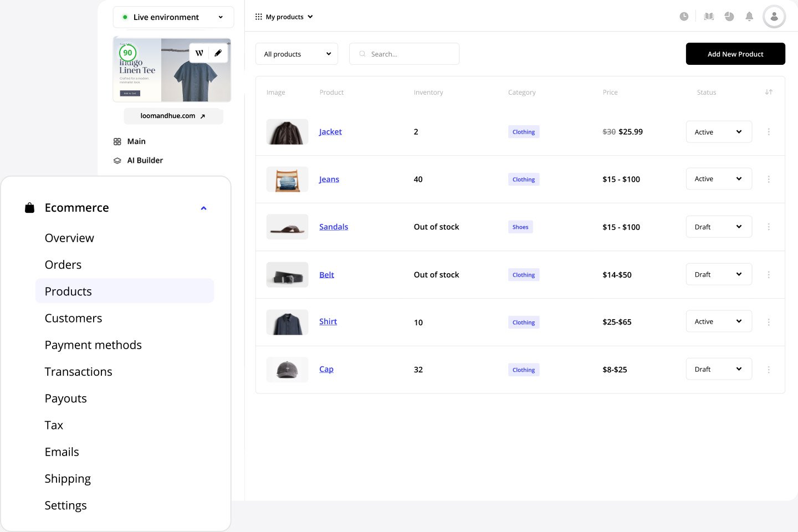Open the notifications bell icon
The width and height of the screenshot is (798, 532).
point(749,16)
